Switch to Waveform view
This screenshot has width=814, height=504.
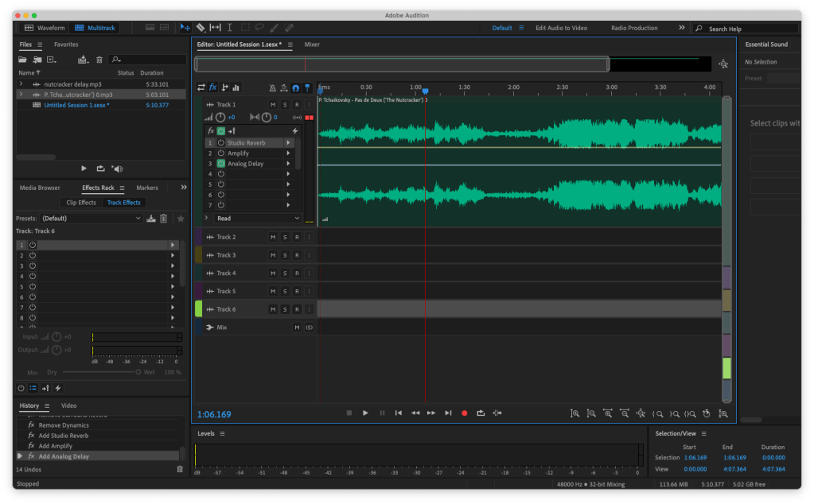[x=45, y=28]
